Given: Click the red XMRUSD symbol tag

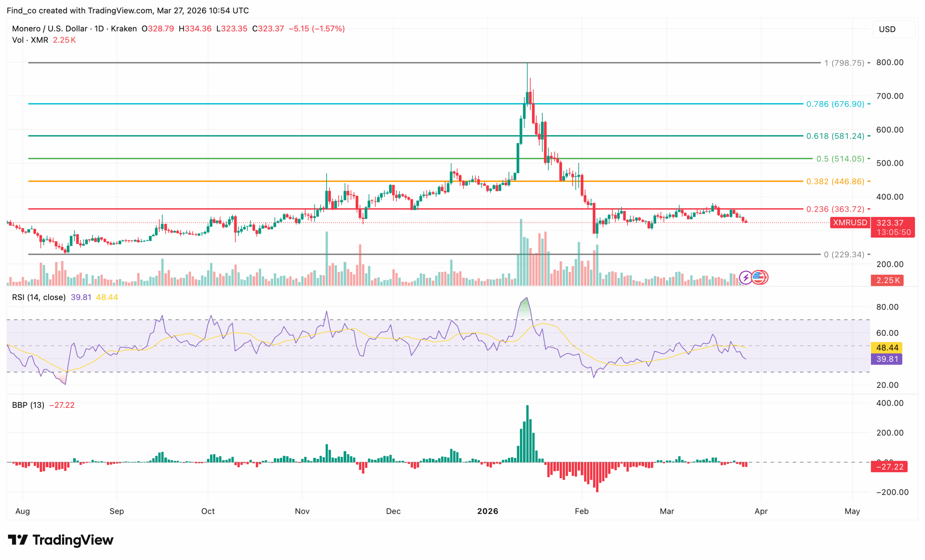Looking at the screenshot, I should click(x=850, y=223).
